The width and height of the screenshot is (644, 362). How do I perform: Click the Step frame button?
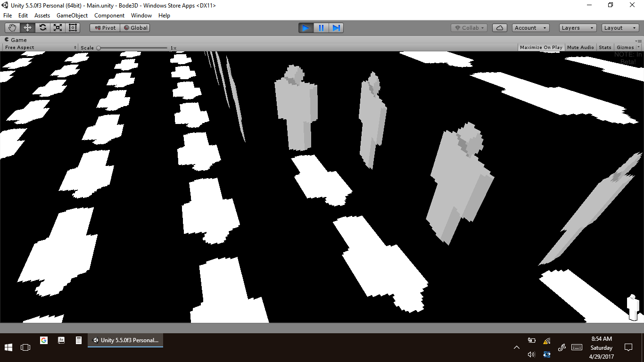click(336, 28)
